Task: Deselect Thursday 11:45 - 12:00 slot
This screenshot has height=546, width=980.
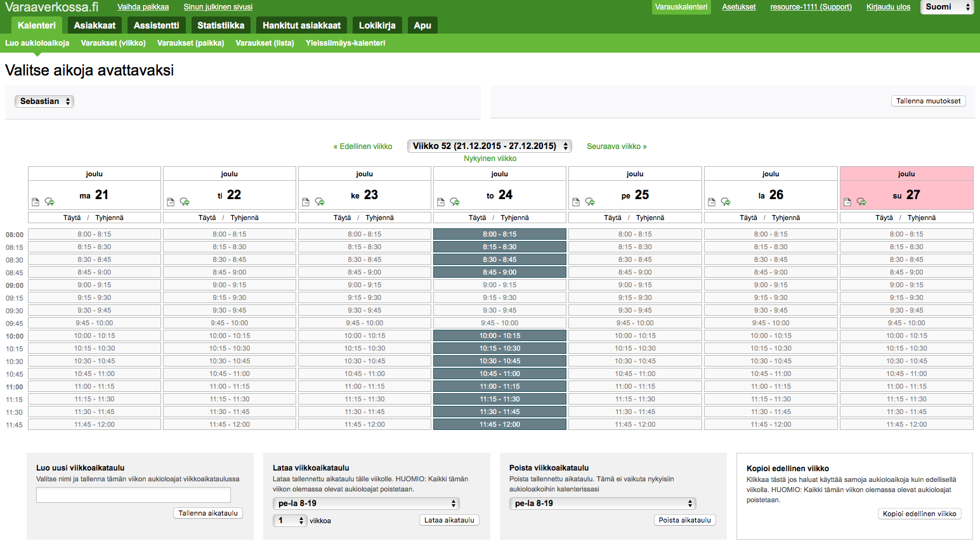Action: tap(500, 424)
